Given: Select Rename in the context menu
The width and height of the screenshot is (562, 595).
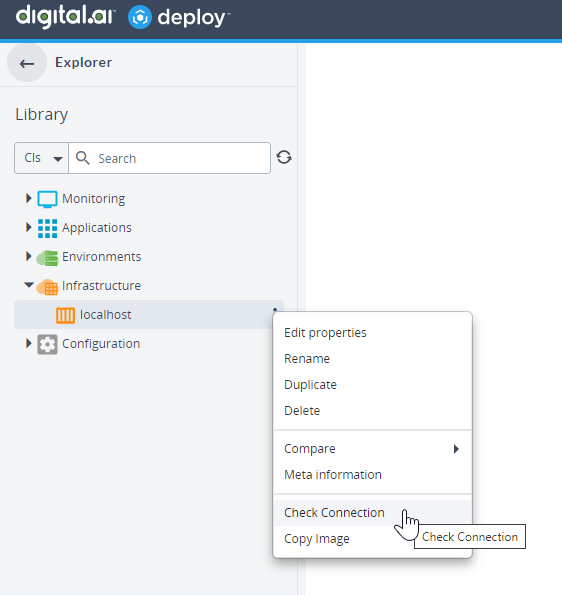Looking at the screenshot, I should click(372, 359).
